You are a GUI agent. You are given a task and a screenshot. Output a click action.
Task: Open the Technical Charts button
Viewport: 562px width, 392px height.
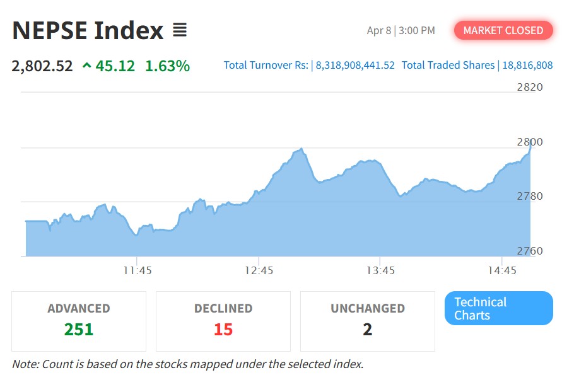point(498,308)
